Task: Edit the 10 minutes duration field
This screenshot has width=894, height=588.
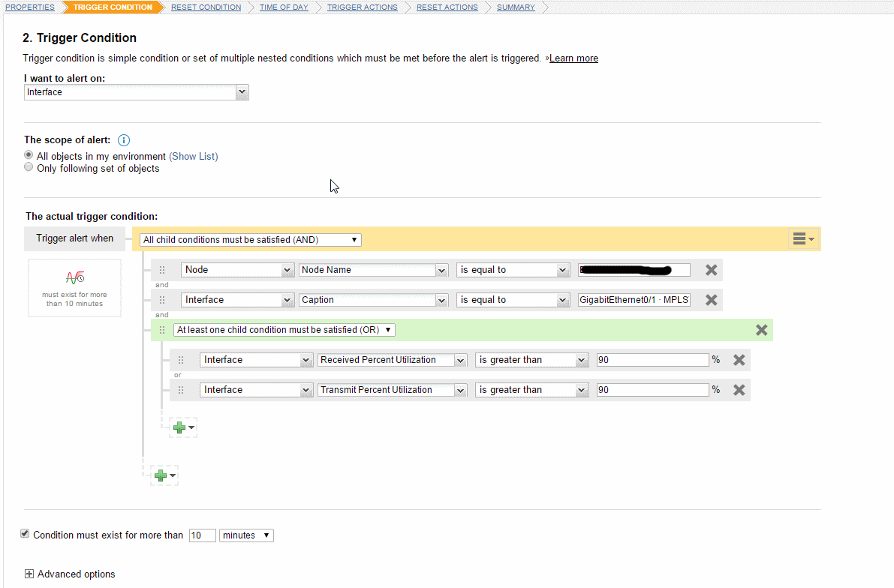Action: click(203, 535)
